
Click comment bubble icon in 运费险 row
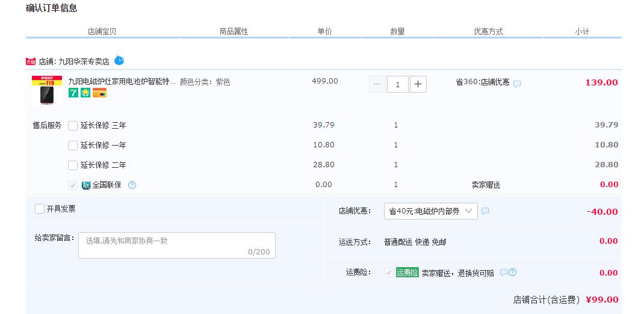click(x=504, y=272)
